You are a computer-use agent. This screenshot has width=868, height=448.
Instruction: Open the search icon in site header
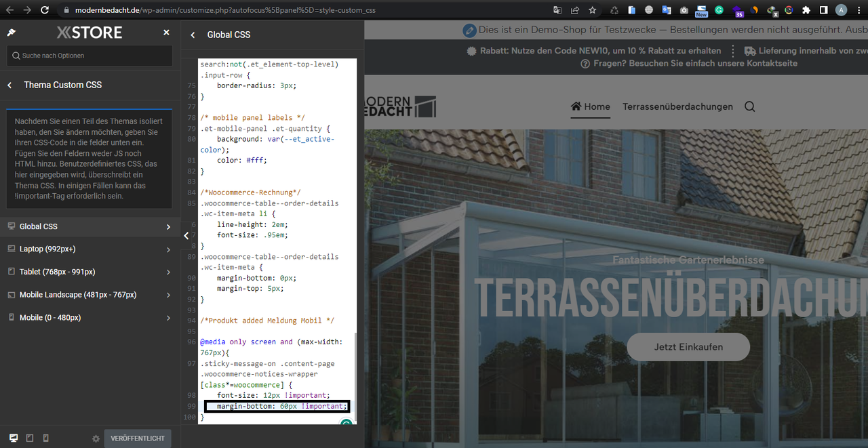[x=750, y=106]
